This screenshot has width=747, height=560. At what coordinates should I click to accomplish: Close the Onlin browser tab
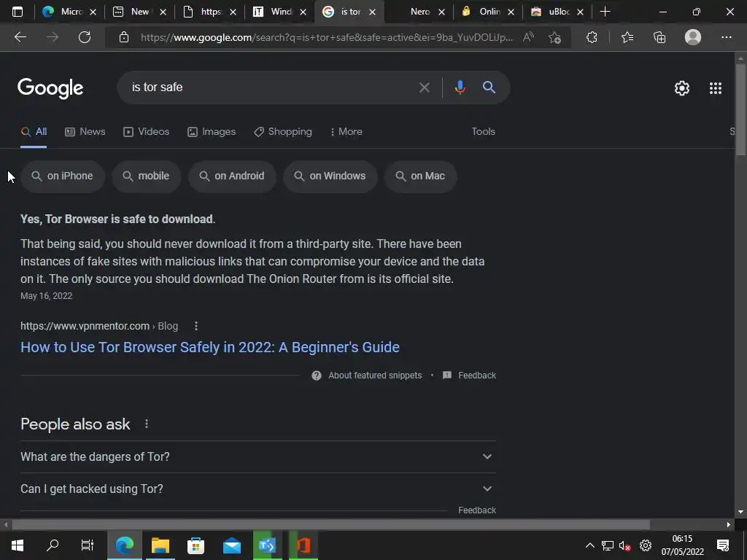[511, 12]
